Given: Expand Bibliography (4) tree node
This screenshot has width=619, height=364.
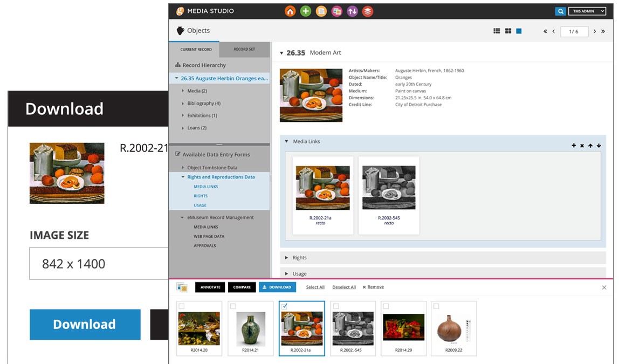Looking at the screenshot, I should [x=183, y=104].
